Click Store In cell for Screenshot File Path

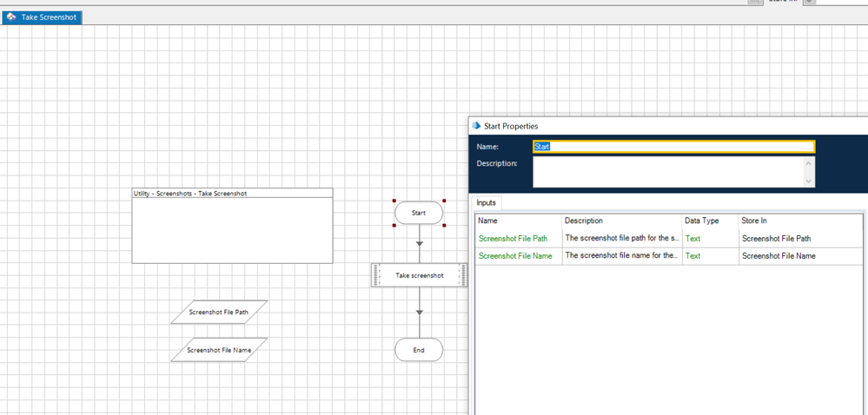pos(779,238)
